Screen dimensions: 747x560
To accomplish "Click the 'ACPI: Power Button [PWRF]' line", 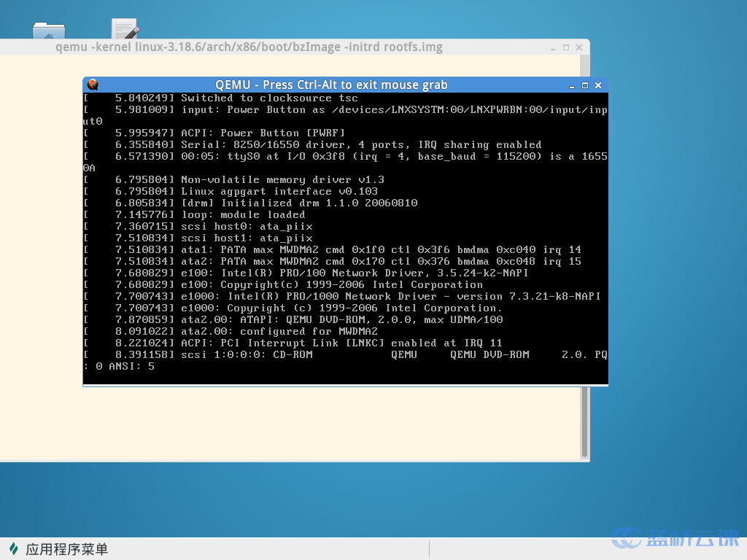I will (x=214, y=133).
